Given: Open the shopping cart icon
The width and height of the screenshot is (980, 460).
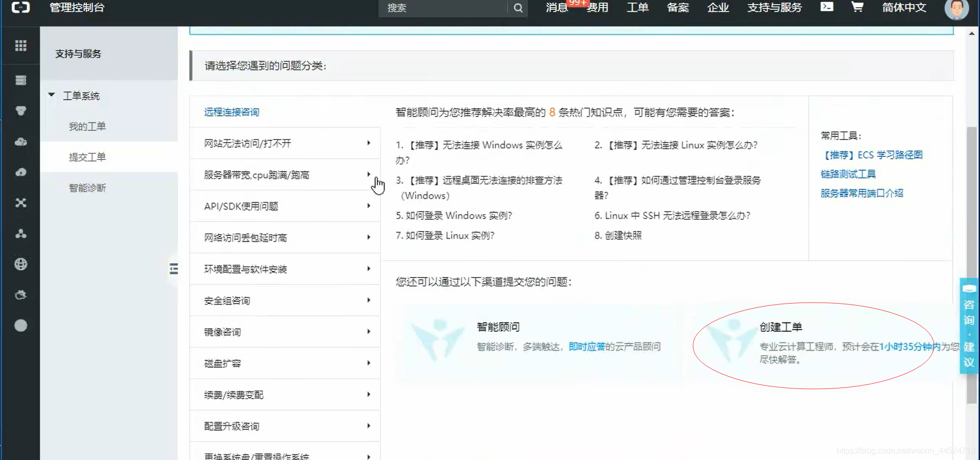Looking at the screenshot, I should [x=857, y=7].
